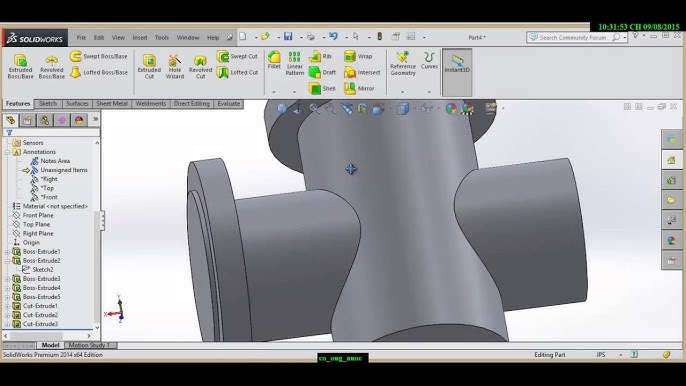686x386 pixels.
Task: Select the Revolved Cut tool
Action: pyautogui.click(x=200, y=66)
